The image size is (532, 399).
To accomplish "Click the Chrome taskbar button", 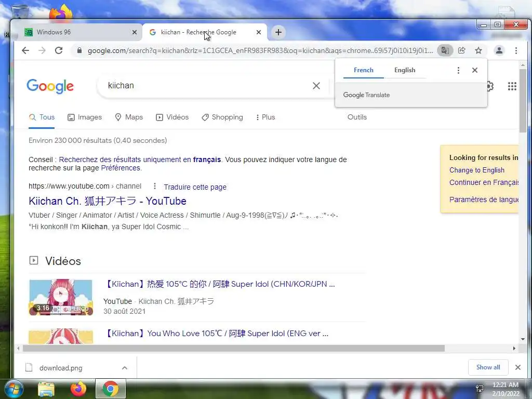I will 111,389.
